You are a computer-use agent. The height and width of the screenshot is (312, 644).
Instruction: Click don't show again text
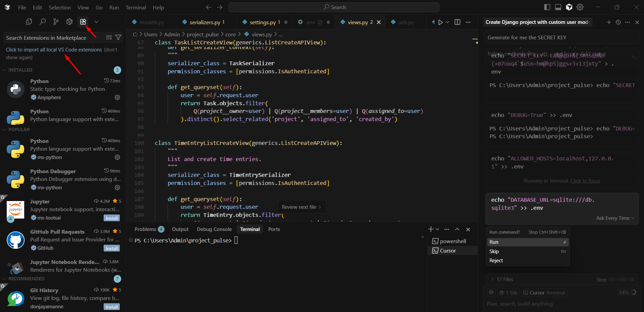[62, 54]
